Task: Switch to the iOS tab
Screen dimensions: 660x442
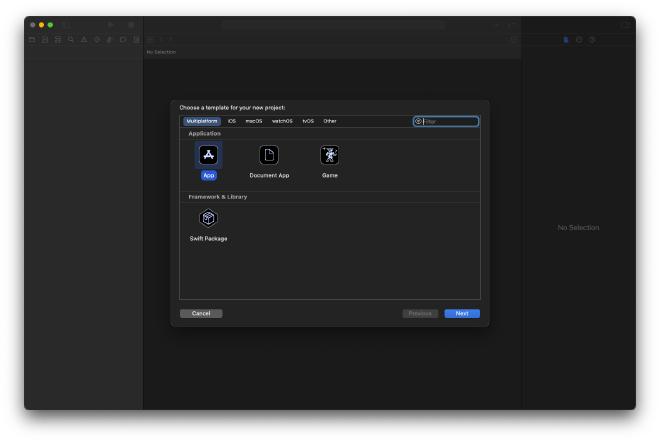Action: click(x=232, y=121)
